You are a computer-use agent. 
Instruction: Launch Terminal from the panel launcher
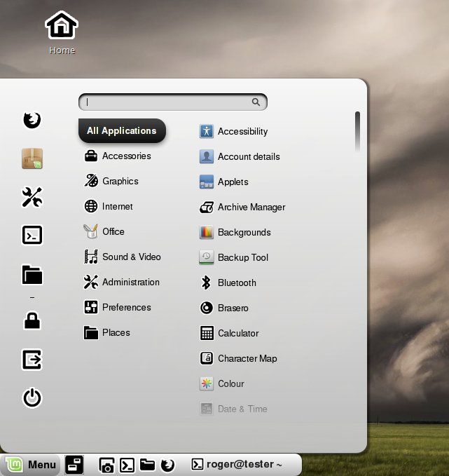(x=127, y=465)
